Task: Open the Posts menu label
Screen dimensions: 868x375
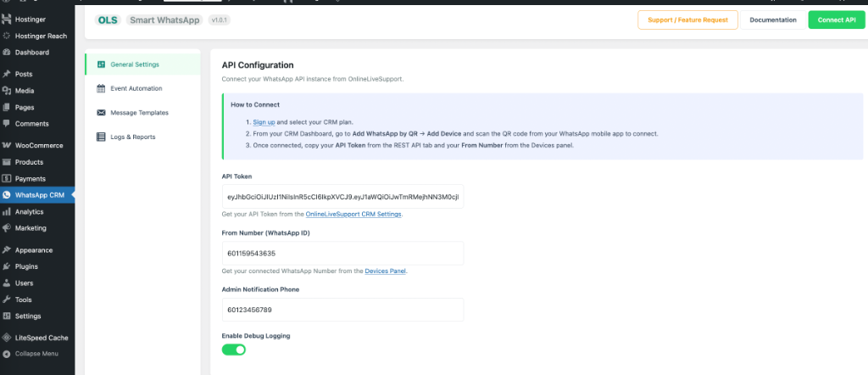Action: coord(24,74)
